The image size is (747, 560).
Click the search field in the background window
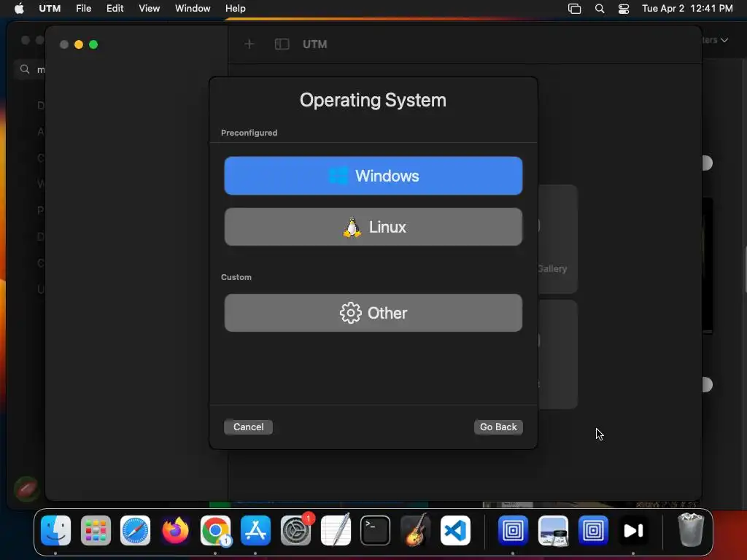click(29, 69)
